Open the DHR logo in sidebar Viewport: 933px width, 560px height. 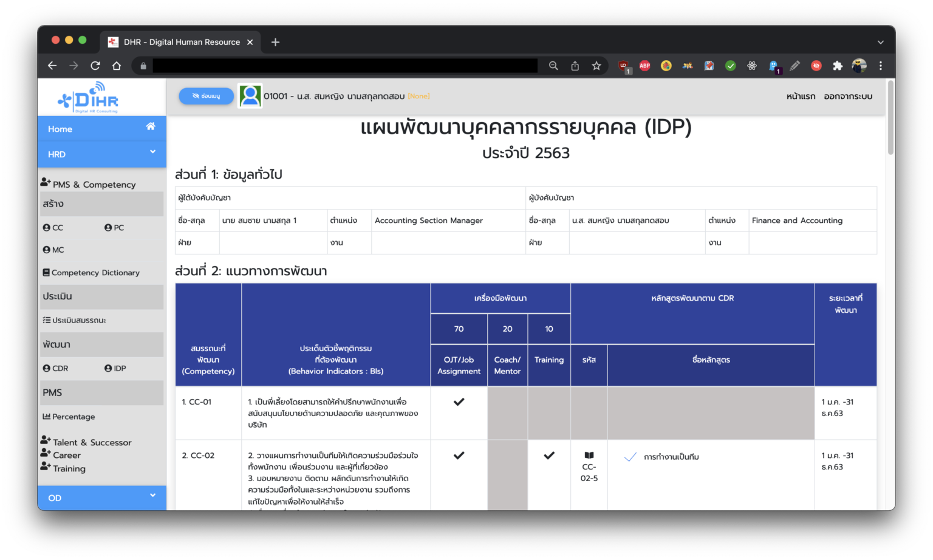(89, 98)
